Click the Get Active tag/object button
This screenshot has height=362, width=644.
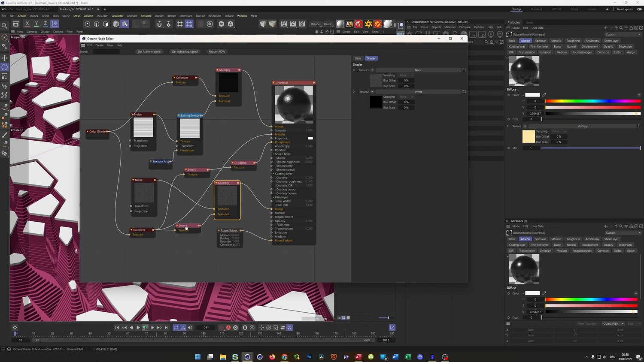click(185, 51)
